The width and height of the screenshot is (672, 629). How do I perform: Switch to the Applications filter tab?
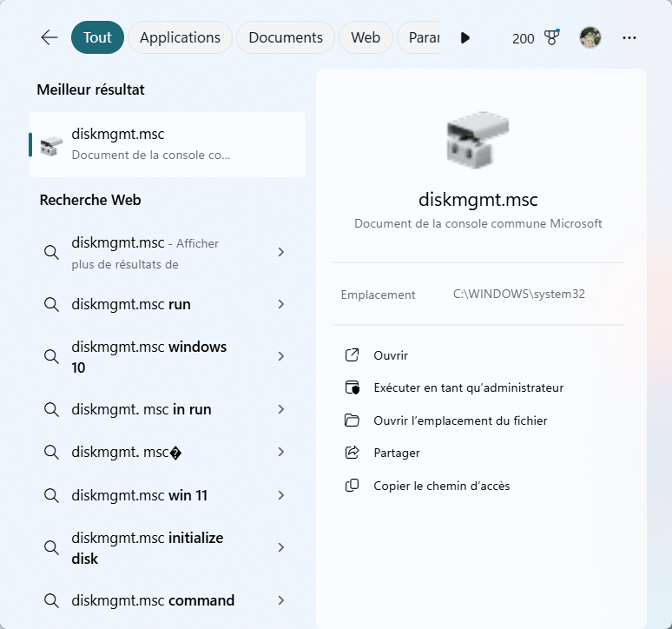(180, 37)
